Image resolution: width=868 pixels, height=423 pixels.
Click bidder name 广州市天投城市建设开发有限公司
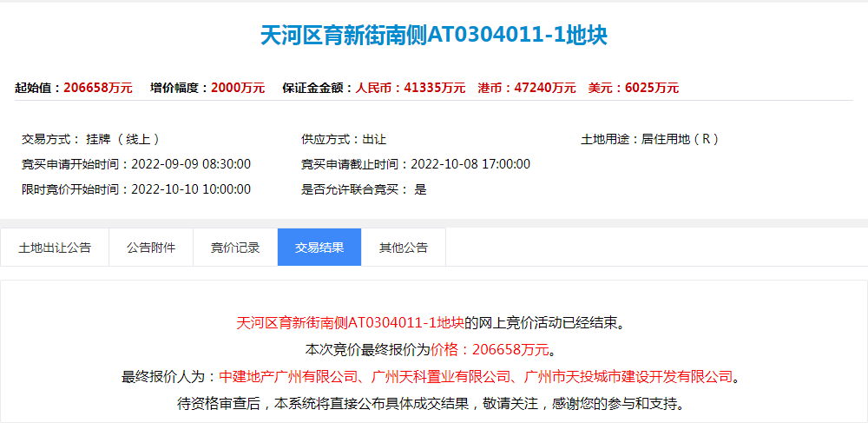click(628, 376)
